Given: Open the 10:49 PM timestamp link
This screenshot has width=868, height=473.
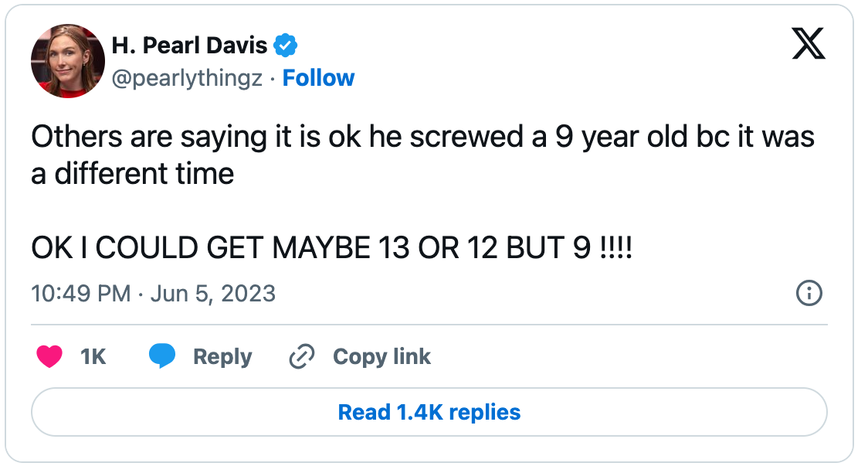Looking at the screenshot, I should 81,294.
